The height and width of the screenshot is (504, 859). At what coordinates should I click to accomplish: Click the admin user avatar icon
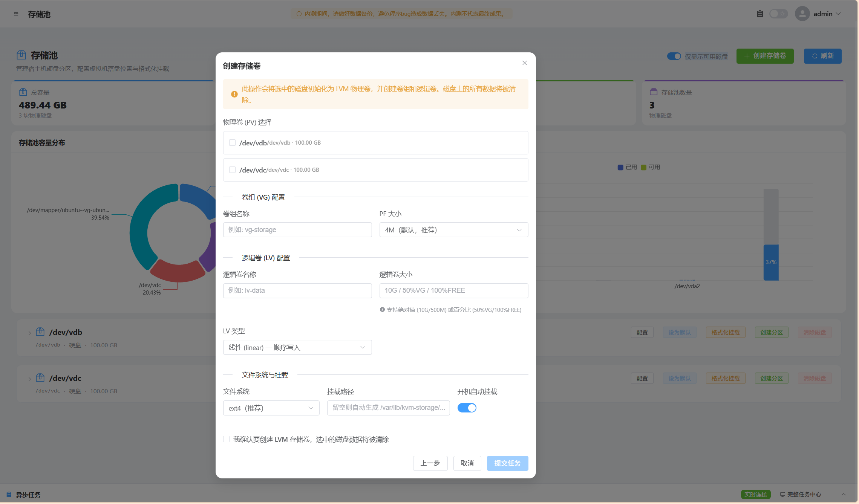point(802,14)
